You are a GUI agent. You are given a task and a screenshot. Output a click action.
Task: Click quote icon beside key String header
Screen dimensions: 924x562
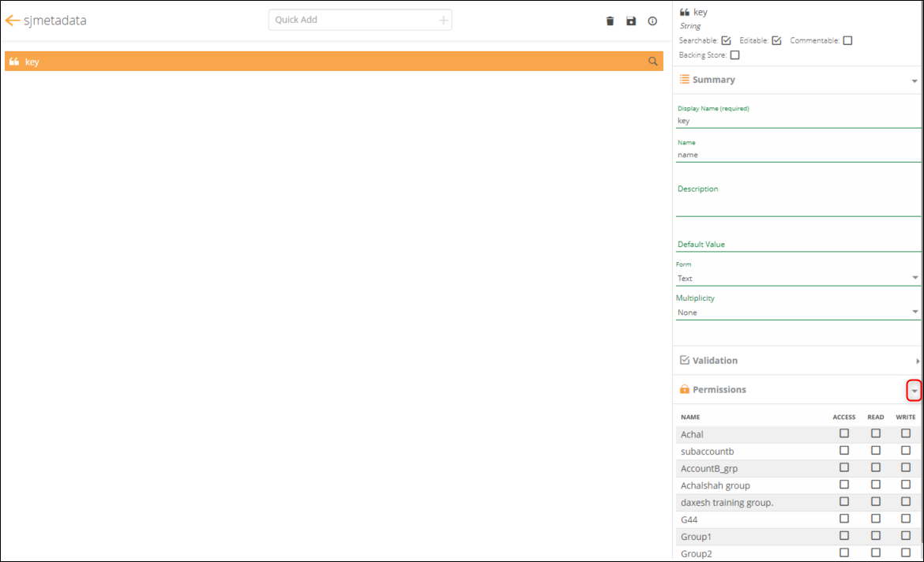coord(684,12)
